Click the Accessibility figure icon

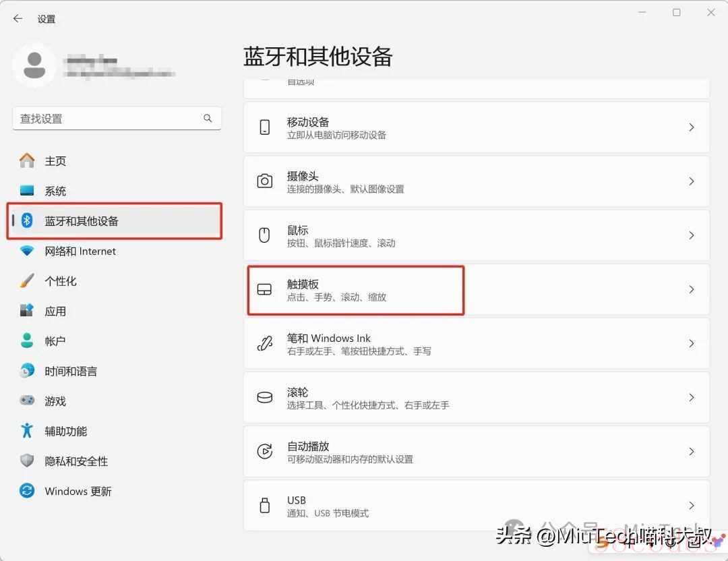tap(27, 430)
